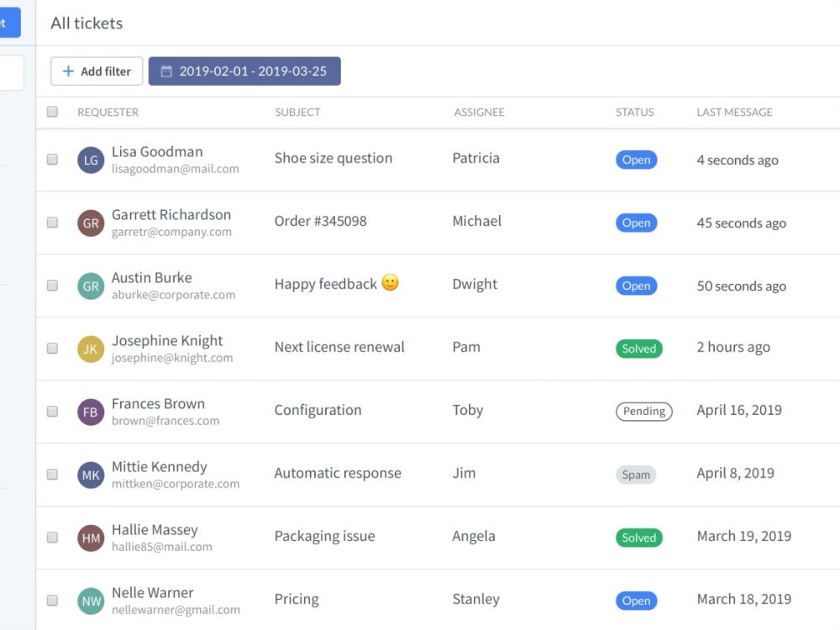840x630 pixels.
Task: Click the All tickets view title
Action: [87, 23]
